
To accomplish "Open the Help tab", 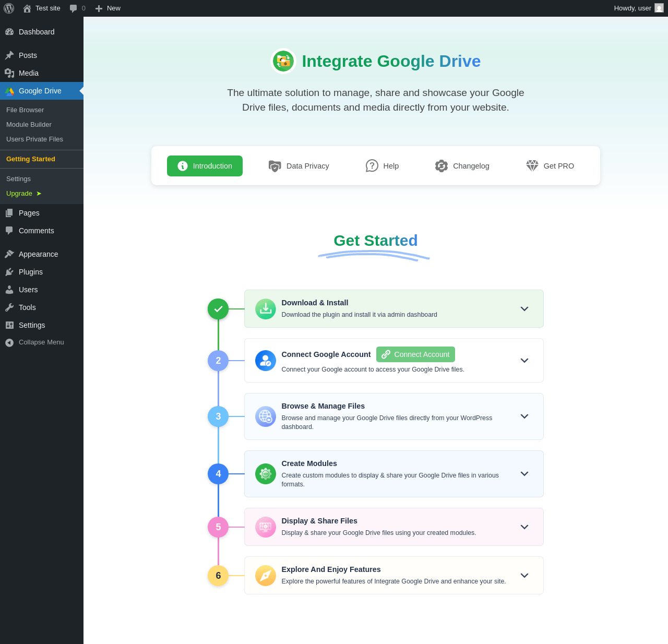I will point(382,166).
